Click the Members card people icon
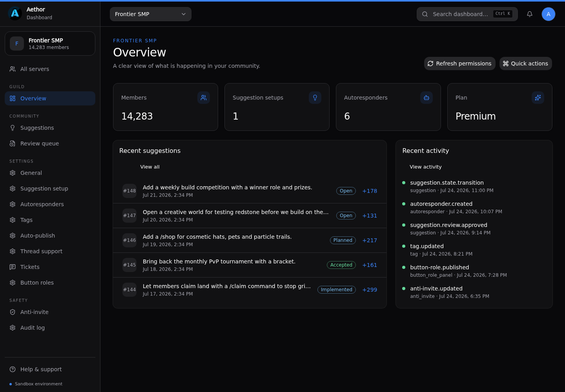Image resolution: width=565 pixels, height=392 pixels. click(x=204, y=98)
